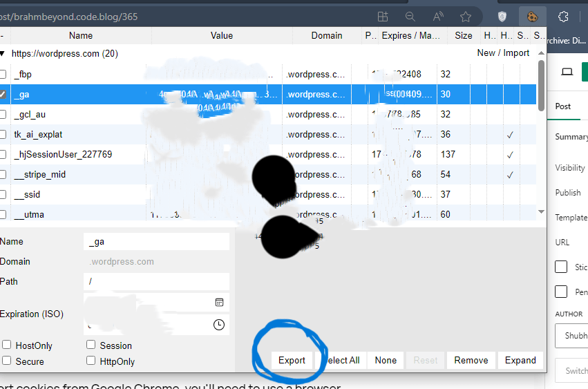
Task: Collapse the https://wordpress.com cookie group
Action: click(2, 53)
